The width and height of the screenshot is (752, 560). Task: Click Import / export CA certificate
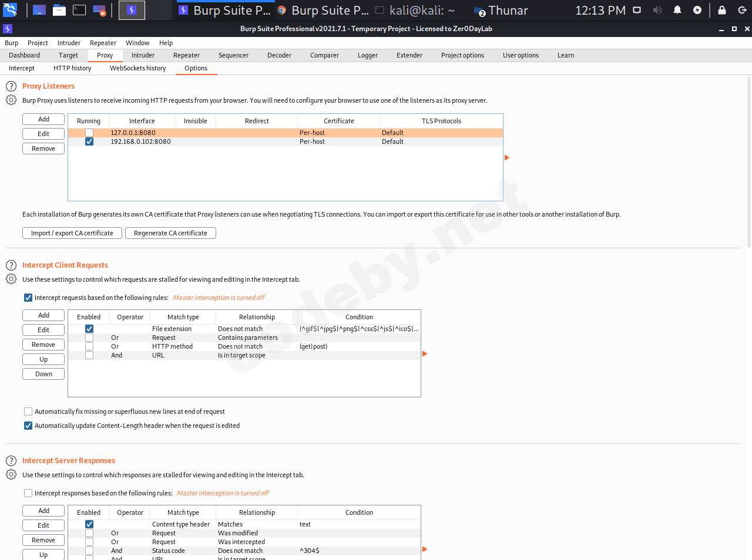[72, 233]
